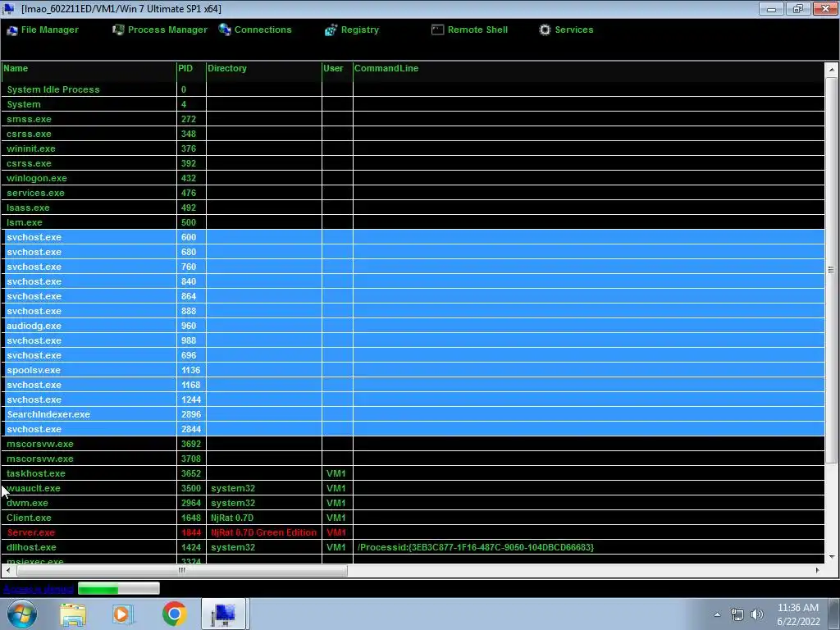
Task: Click the dllhost.exe /Processid command line cell
Action: point(588,547)
